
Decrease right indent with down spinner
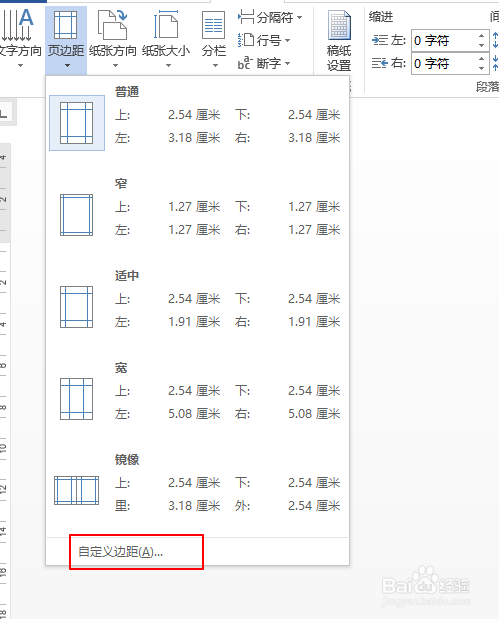(x=481, y=68)
